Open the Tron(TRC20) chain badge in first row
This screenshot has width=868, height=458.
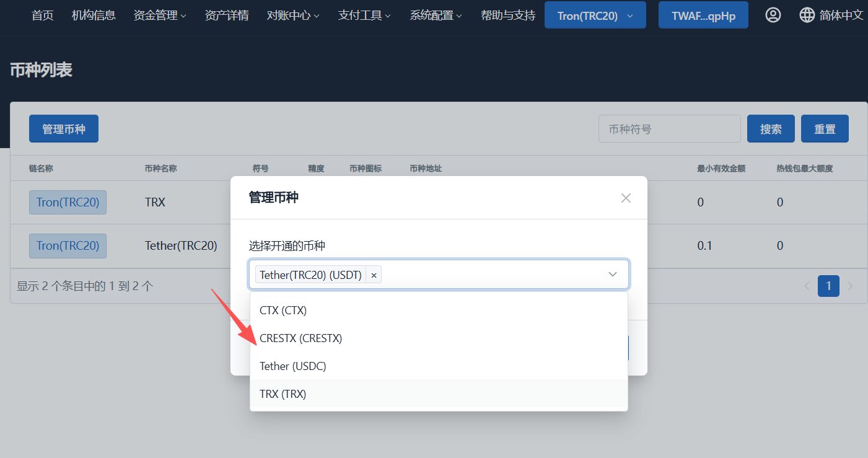pyautogui.click(x=68, y=202)
